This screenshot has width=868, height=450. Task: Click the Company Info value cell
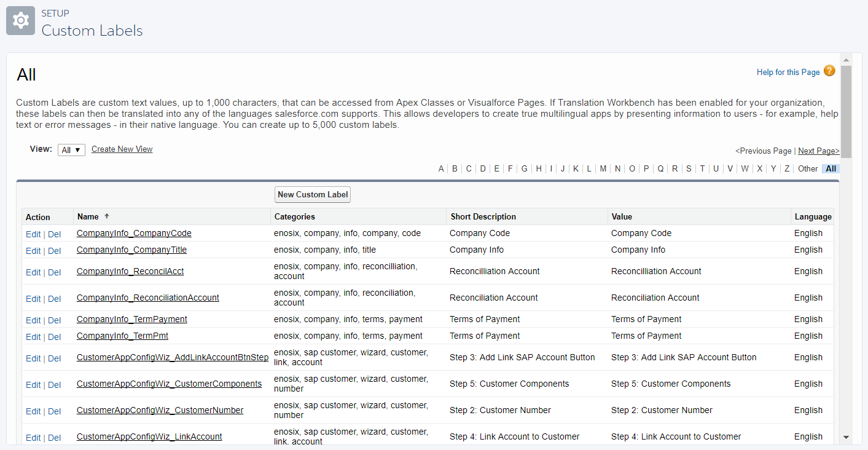click(638, 250)
